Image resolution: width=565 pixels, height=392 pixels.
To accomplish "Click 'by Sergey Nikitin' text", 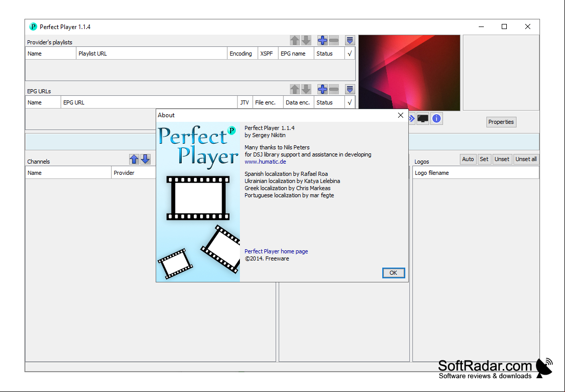I will click(265, 136).
